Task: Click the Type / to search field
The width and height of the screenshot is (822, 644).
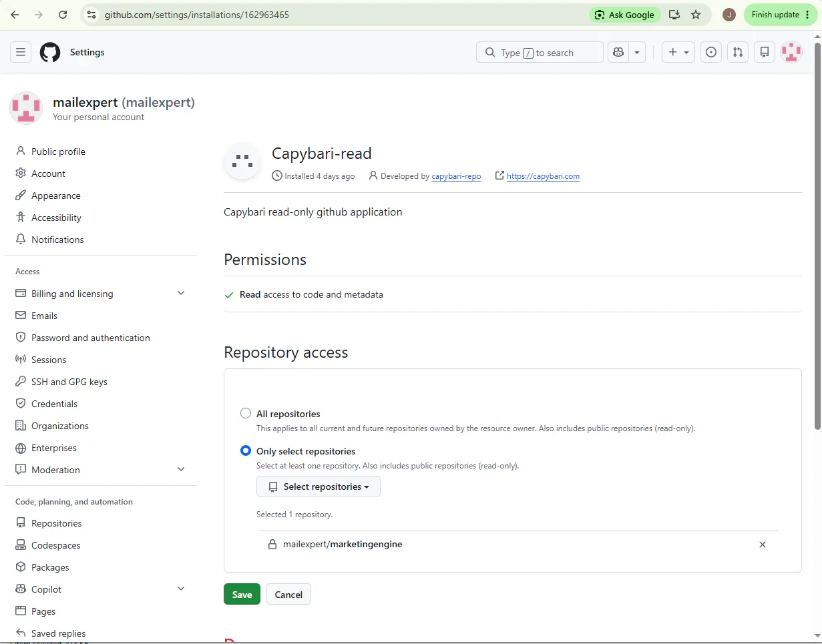Action: [540, 52]
